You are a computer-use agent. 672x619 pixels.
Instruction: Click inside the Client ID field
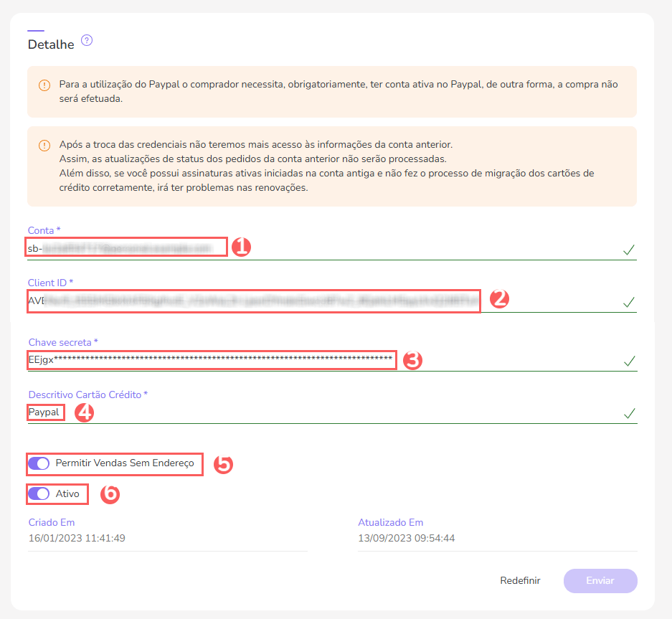pyautogui.click(x=251, y=301)
